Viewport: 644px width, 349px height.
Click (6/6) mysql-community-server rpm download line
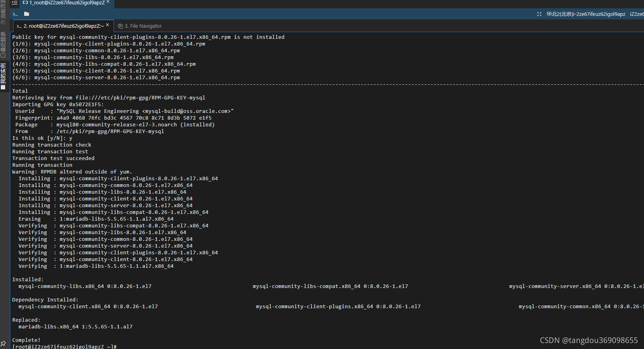pos(96,77)
